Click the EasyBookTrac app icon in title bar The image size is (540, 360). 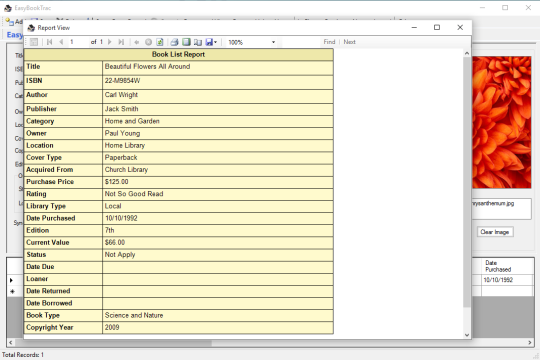[8, 8]
